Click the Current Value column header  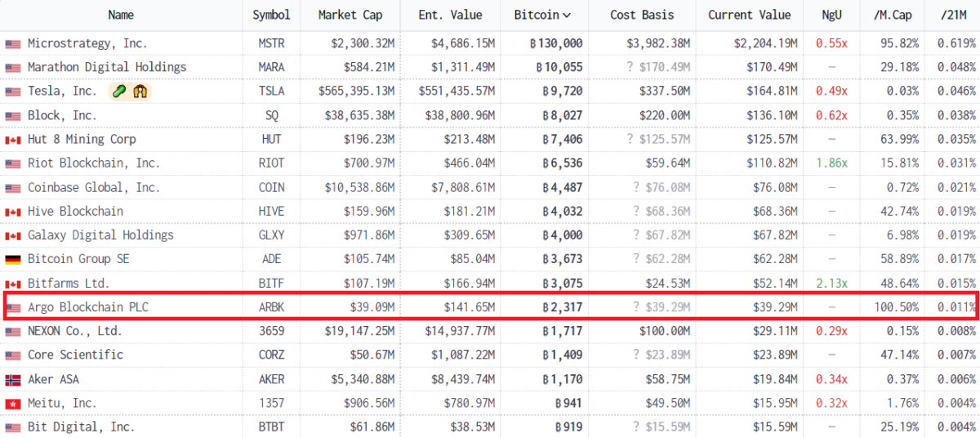(749, 15)
